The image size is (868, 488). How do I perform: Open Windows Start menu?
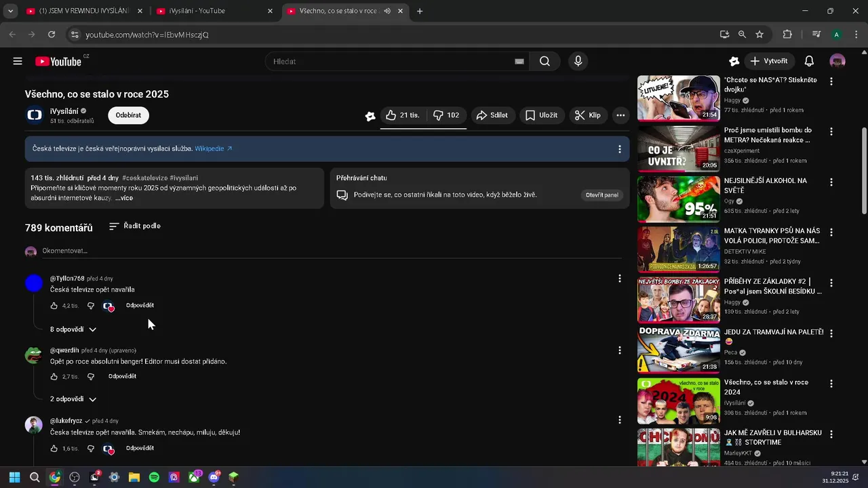coord(14,477)
